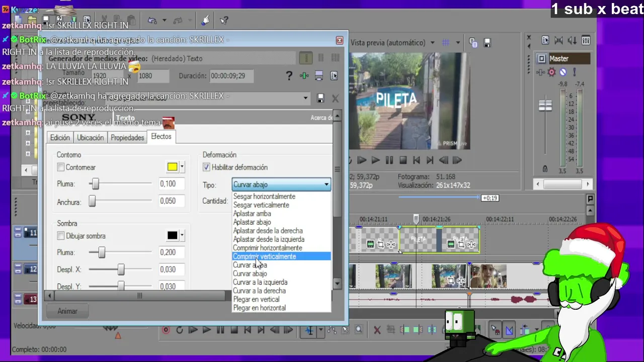The width and height of the screenshot is (644, 362).
Task: Open the preset dropdown arrow
Action: pos(305,98)
